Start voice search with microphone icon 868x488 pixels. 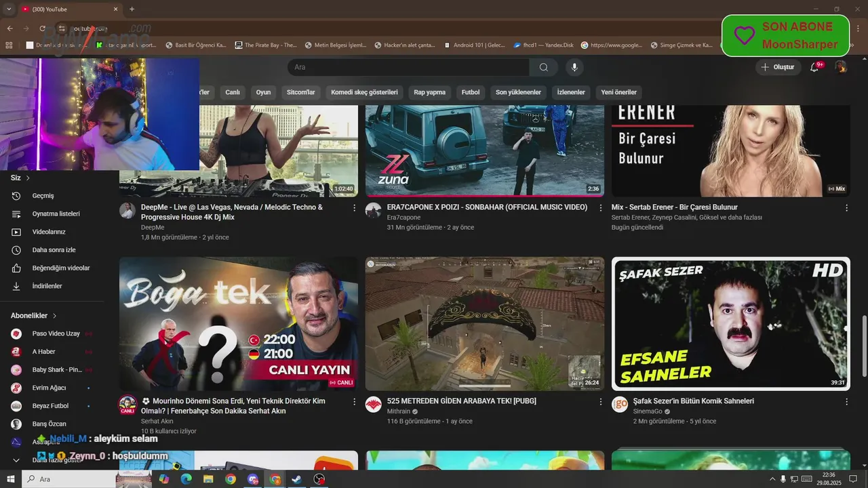(574, 67)
